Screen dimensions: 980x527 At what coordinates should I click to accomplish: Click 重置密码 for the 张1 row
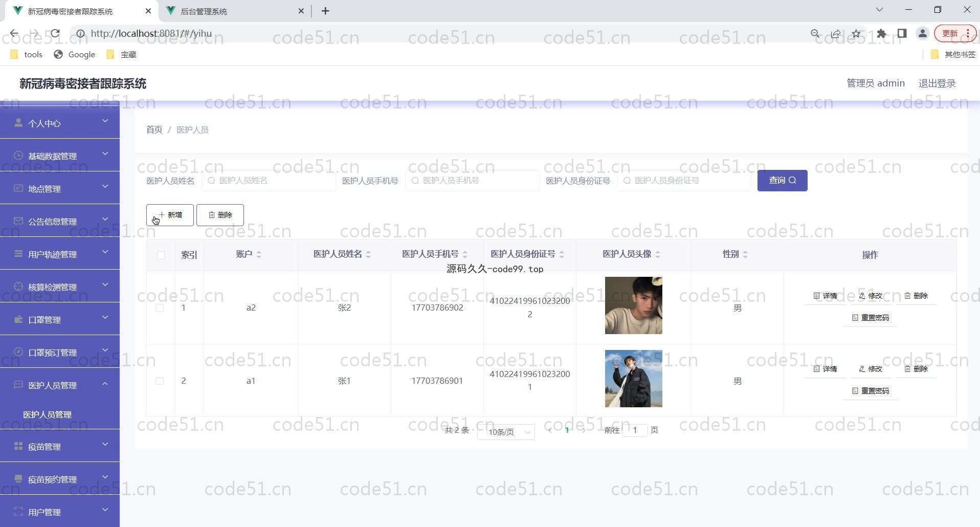click(871, 391)
